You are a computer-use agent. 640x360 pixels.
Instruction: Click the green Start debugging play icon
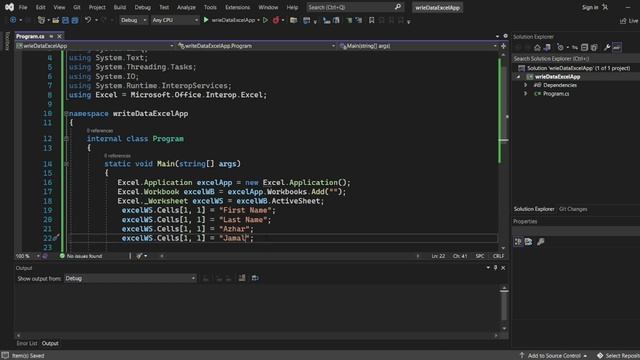coord(206,20)
